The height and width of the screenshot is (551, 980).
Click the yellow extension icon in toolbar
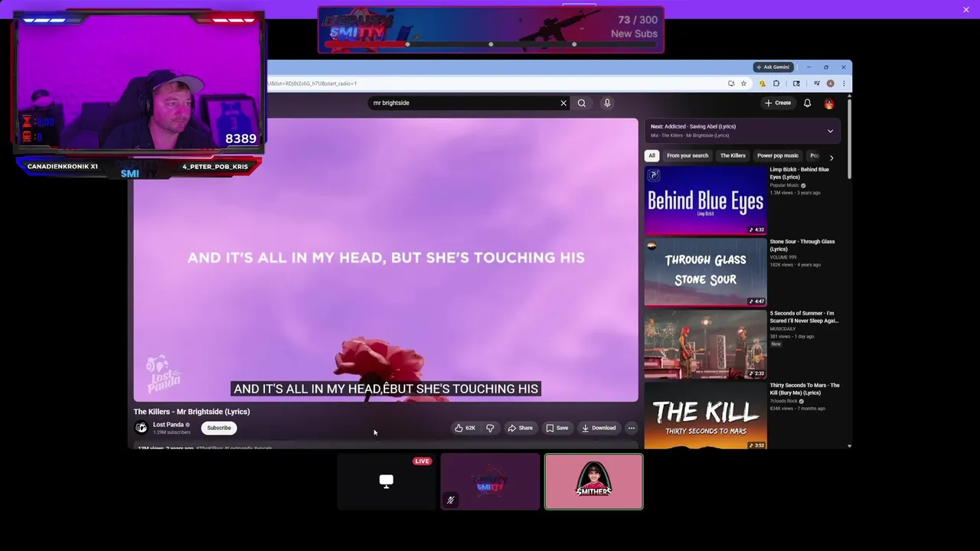pyautogui.click(x=762, y=83)
